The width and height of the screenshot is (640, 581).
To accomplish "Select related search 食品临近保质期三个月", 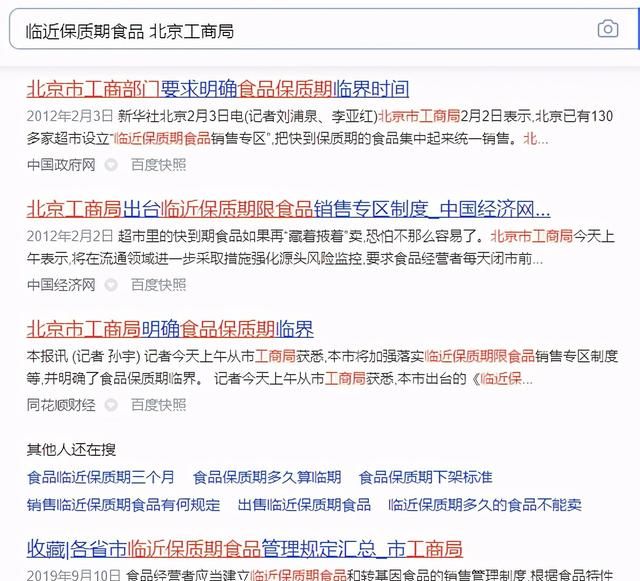I will 101,477.
